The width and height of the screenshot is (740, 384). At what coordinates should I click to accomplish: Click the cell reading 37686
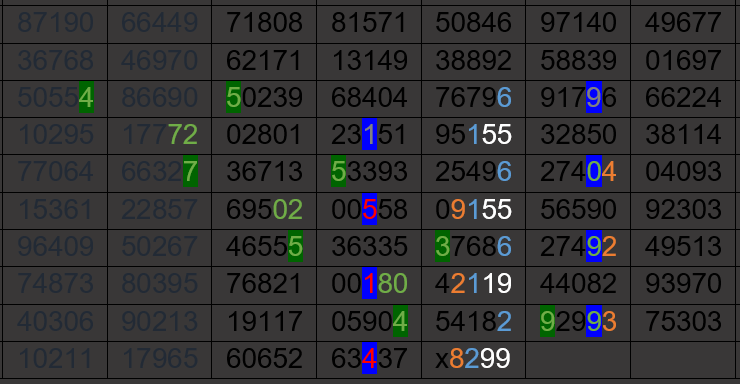[x=473, y=248]
